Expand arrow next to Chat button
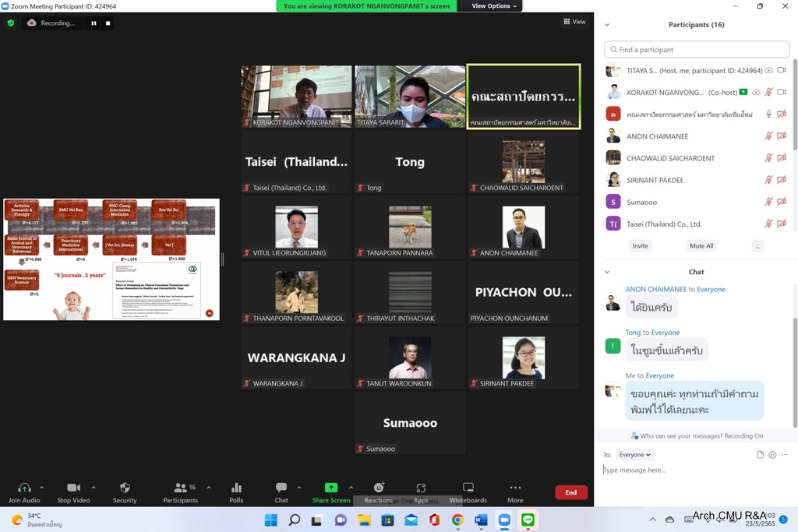The height and width of the screenshot is (532, 798). click(298, 488)
